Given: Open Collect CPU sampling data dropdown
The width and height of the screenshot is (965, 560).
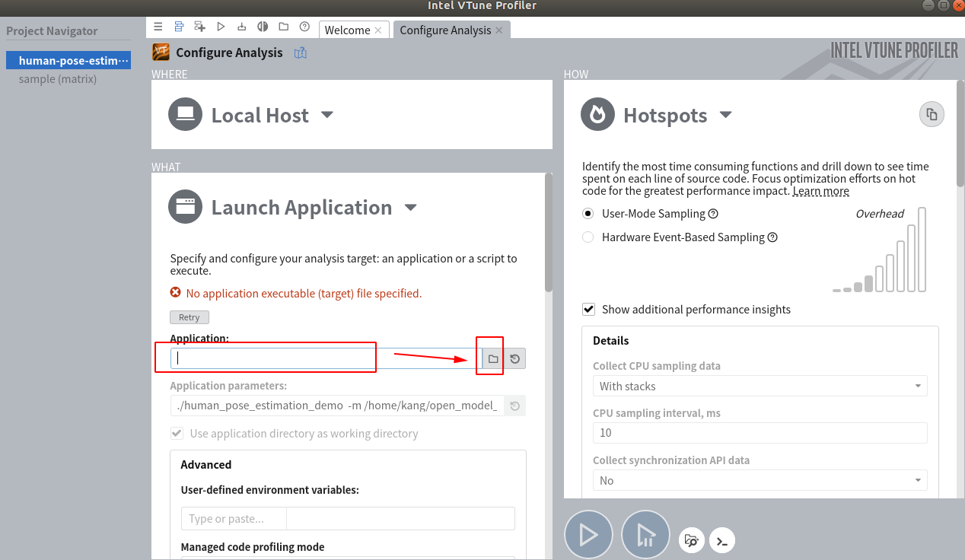Looking at the screenshot, I should 760,386.
